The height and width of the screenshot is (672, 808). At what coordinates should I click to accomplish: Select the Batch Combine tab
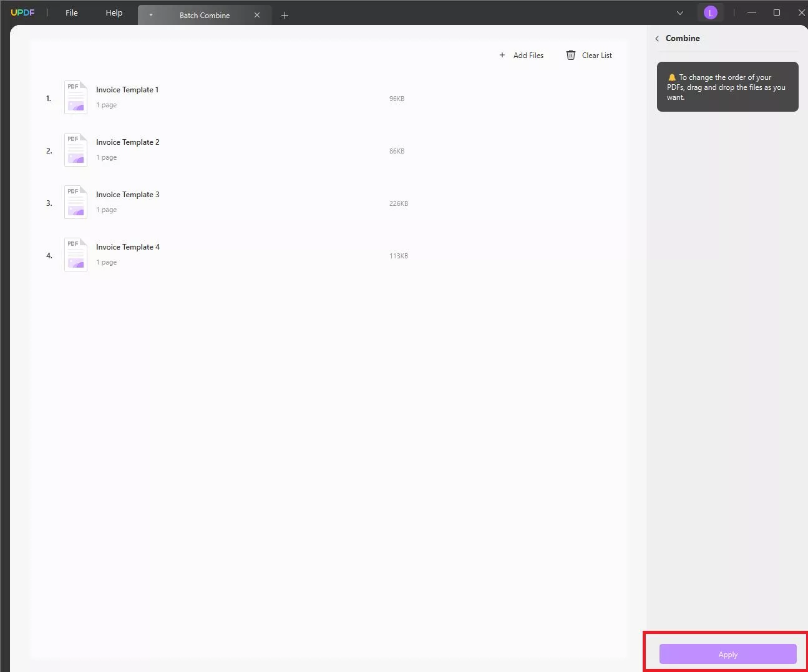coord(205,15)
